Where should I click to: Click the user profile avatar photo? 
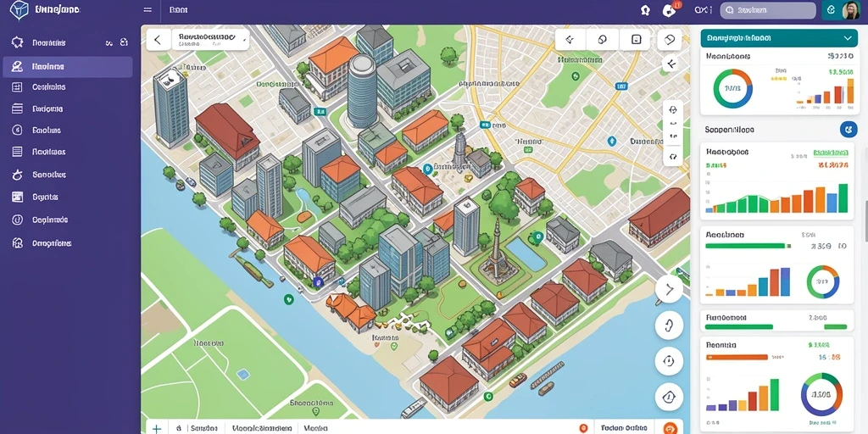coord(851,10)
